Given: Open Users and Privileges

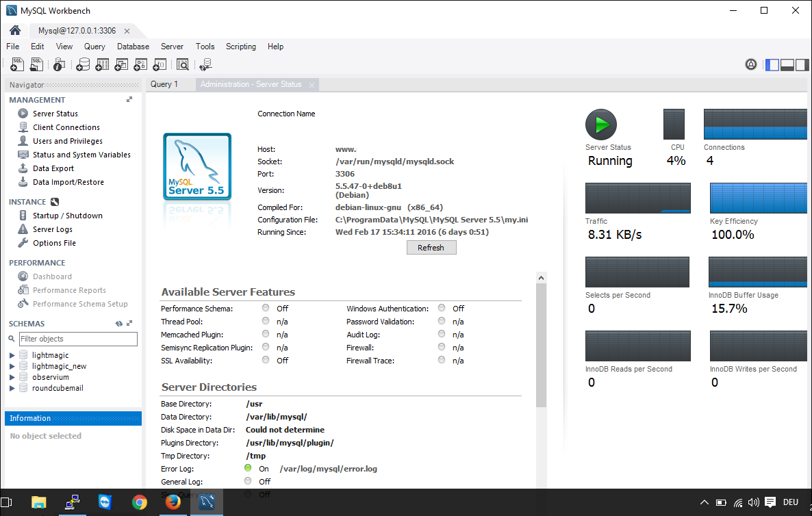Looking at the screenshot, I should 67,141.
